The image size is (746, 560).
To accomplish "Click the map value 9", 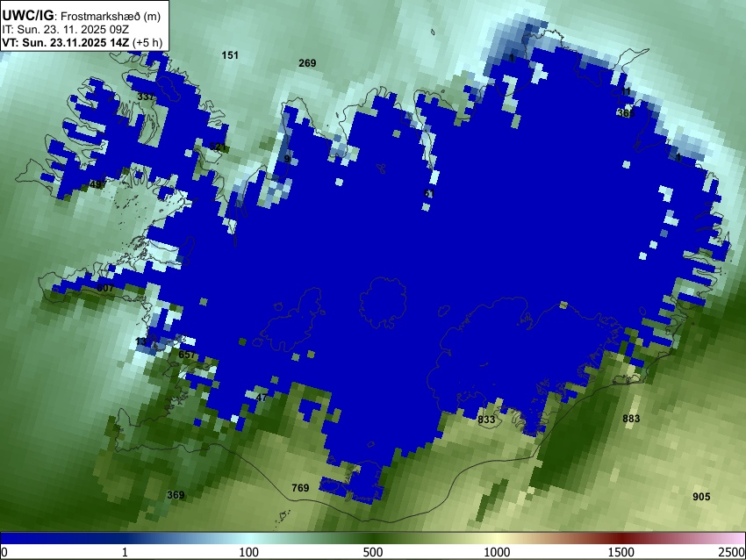I will click(287, 159).
